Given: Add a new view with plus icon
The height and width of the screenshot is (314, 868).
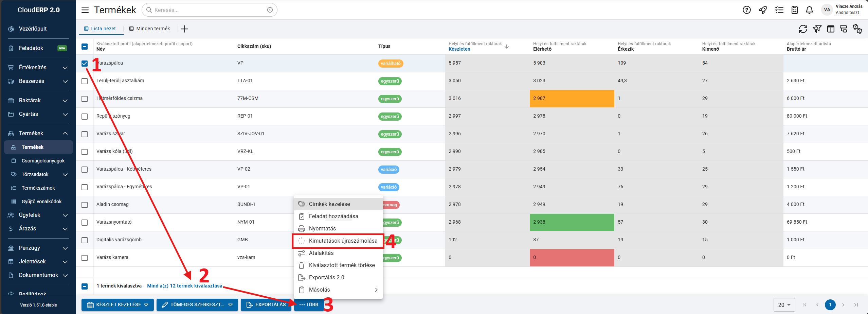Looking at the screenshot, I should [x=184, y=29].
